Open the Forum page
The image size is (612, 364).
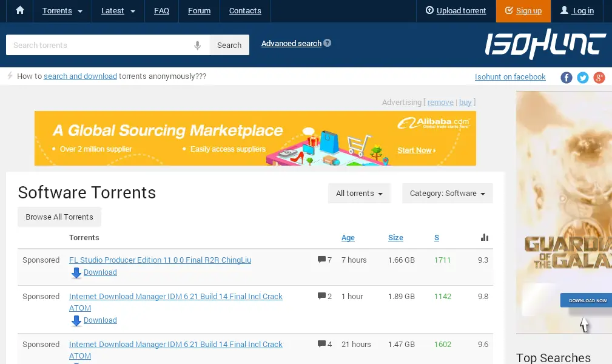199,11
